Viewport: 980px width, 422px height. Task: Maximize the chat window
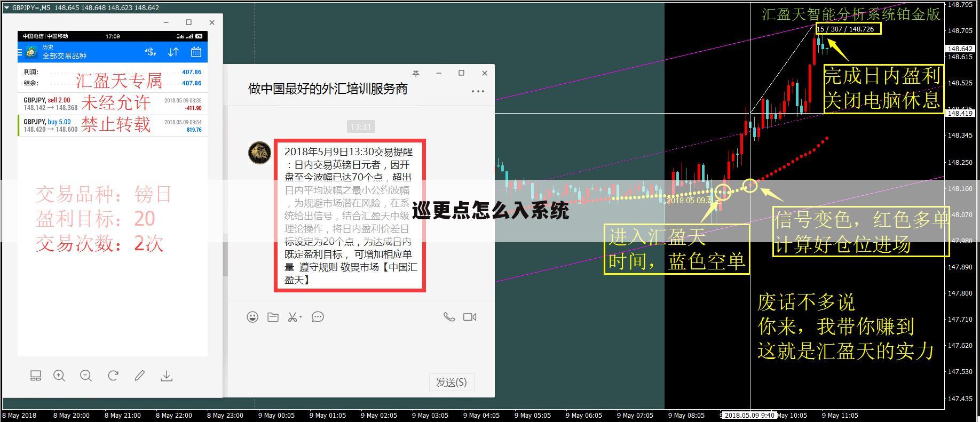461,73
